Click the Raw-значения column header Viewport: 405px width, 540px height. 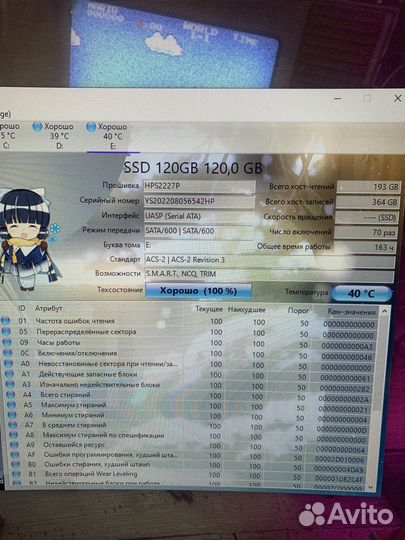point(351,312)
